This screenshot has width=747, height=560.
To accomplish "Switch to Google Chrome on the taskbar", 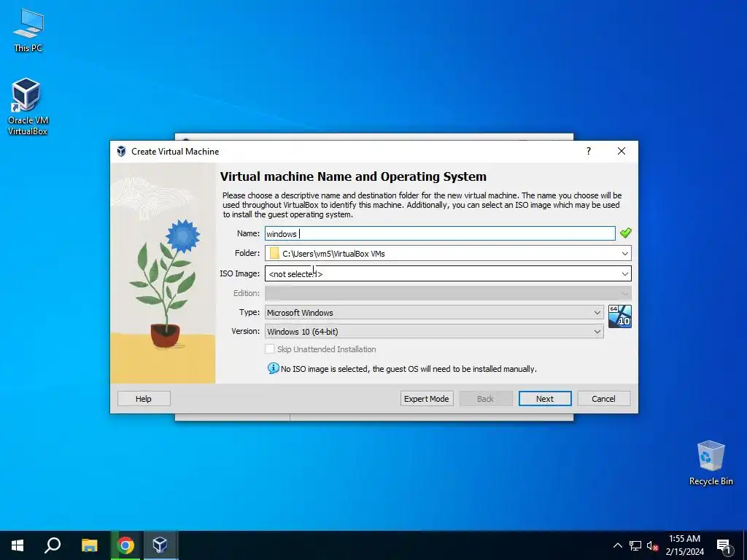I will coord(125,545).
